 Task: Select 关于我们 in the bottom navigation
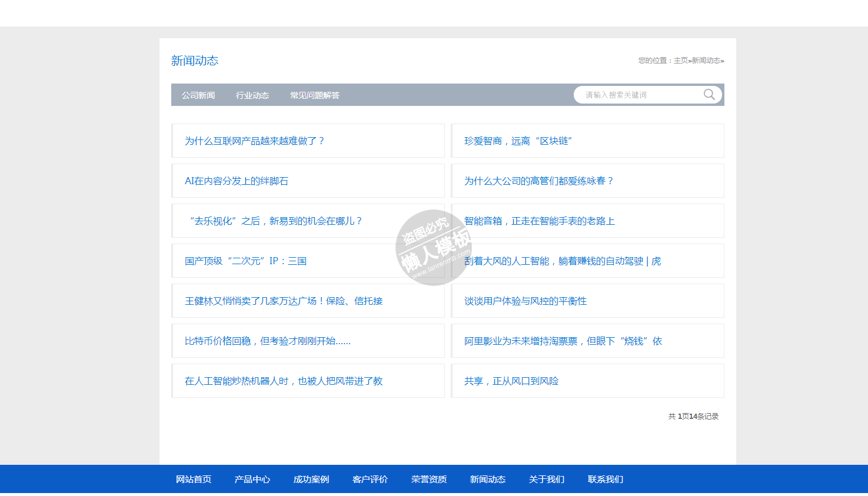[x=547, y=480]
